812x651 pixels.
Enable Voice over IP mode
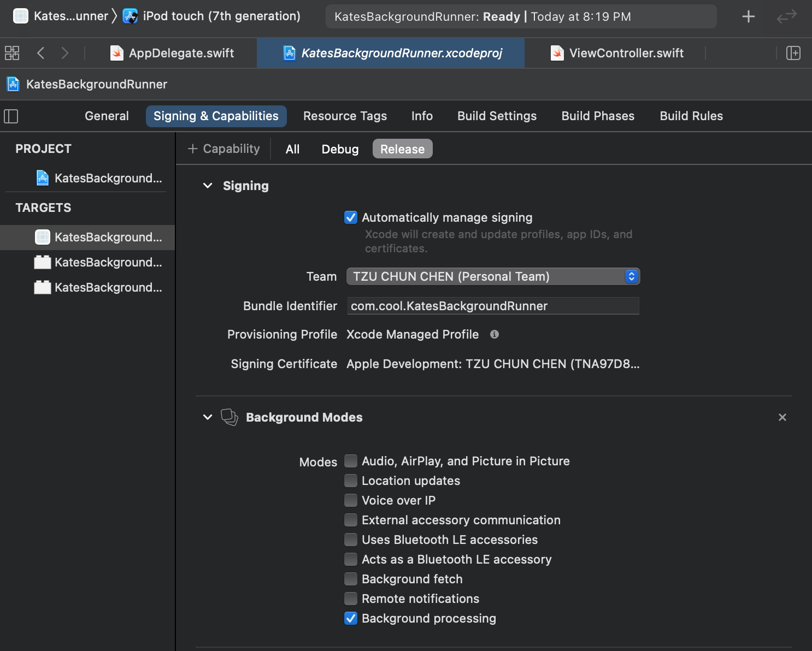click(x=351, y=501)
